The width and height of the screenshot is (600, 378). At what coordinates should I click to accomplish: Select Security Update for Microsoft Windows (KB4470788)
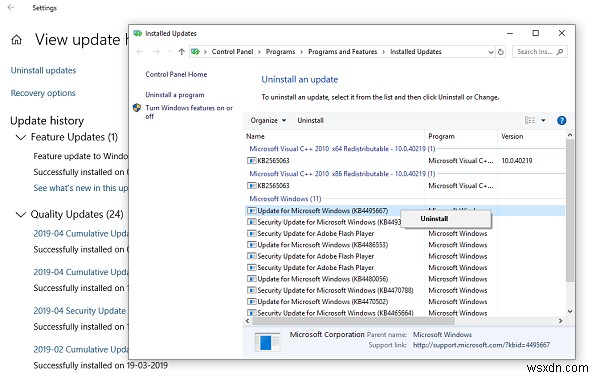(x=335, y=290)
